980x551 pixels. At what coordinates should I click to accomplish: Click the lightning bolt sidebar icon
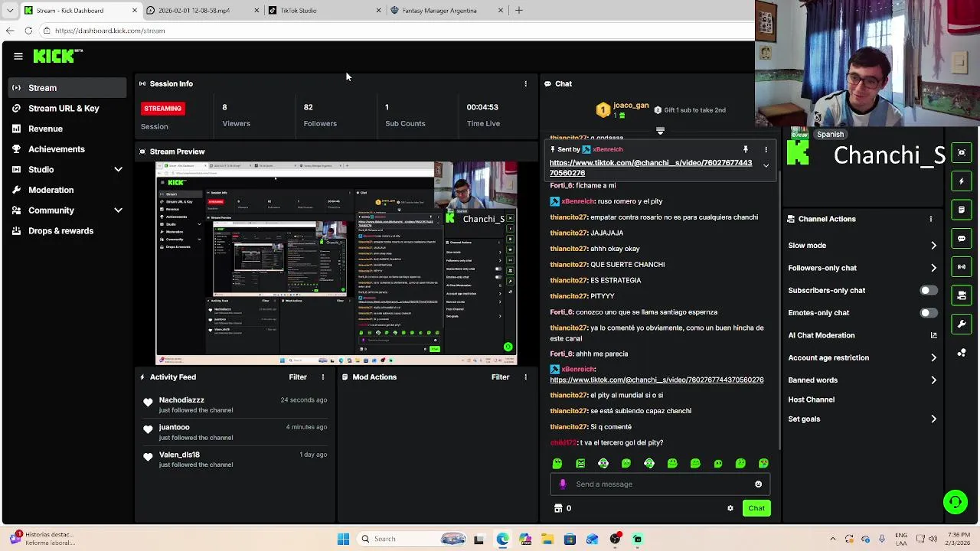point(962,181)
